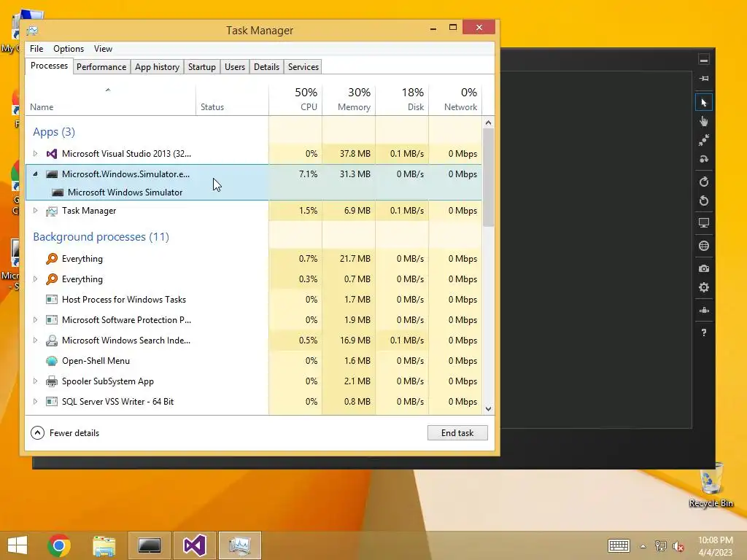
Task: Open Windows Start button on taskbar
Action: pos(18,545)
